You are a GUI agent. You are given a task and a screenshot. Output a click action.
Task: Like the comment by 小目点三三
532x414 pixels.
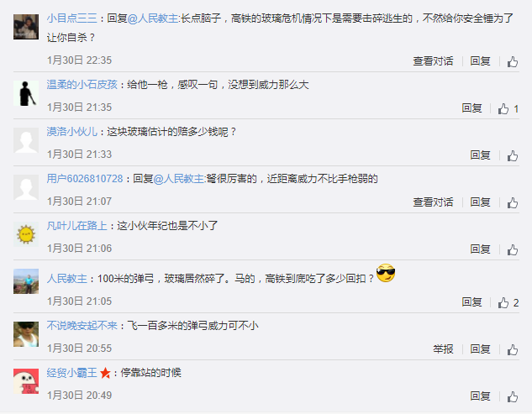coord(513,61)
